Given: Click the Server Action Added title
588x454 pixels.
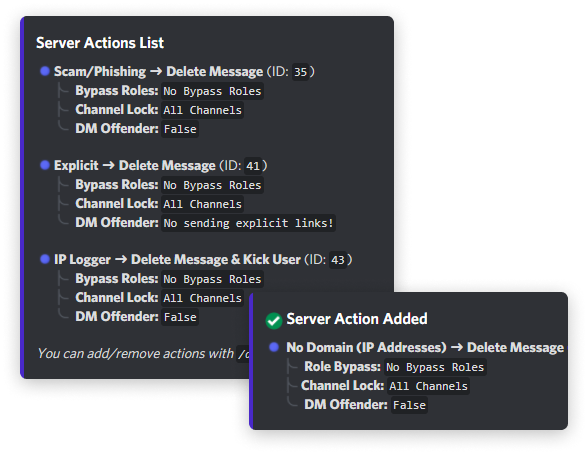Looking at the screenshot, I should (x=357, y=319).
